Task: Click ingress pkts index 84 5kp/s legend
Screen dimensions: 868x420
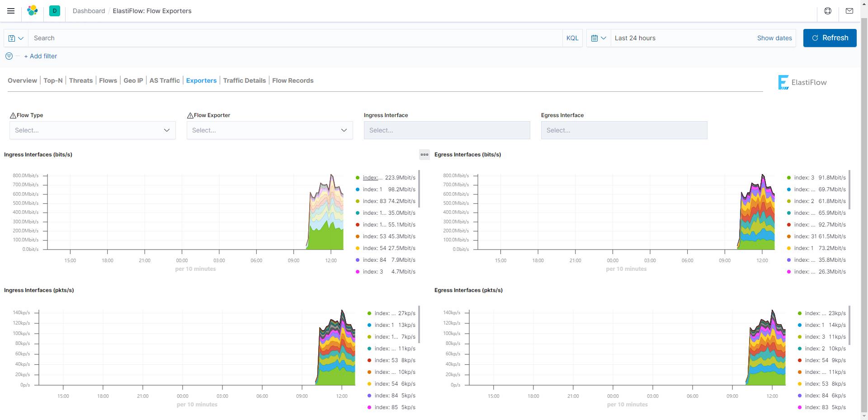Action: pyautogui.click(x=392, y=396)
